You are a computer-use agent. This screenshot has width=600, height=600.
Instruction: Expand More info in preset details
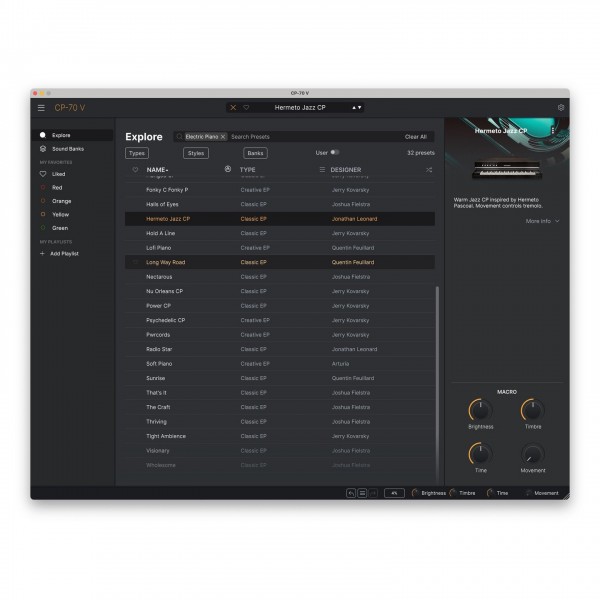pos(542,221)
